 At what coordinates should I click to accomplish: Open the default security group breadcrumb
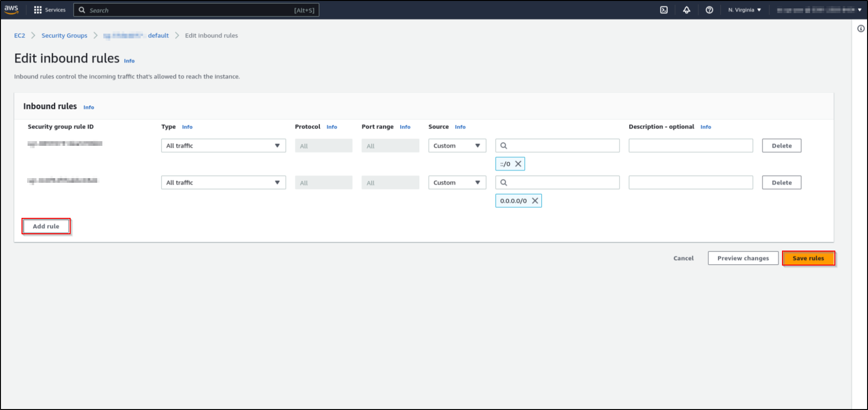click(136, 36)
